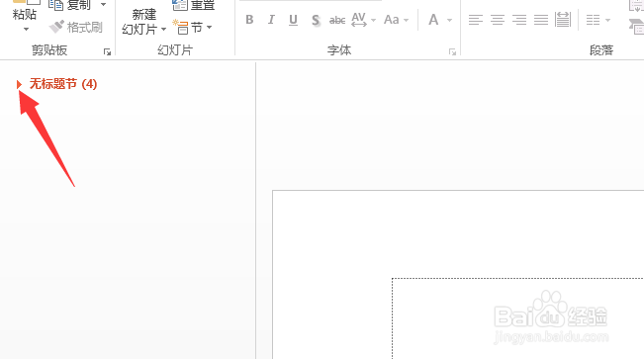644x359 pixels.
Task: Open the 剪贴板 dialog launcher
Action: [x=107, y=51]
